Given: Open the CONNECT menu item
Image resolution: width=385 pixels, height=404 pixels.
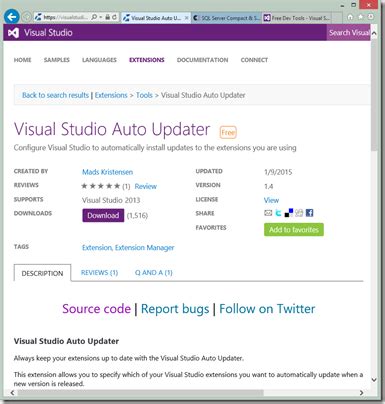Looking at the screenshot, I should [254, 60].
